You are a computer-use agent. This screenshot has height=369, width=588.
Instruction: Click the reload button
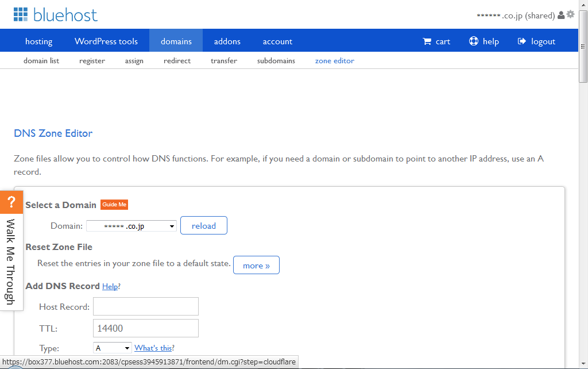[204, 225]
